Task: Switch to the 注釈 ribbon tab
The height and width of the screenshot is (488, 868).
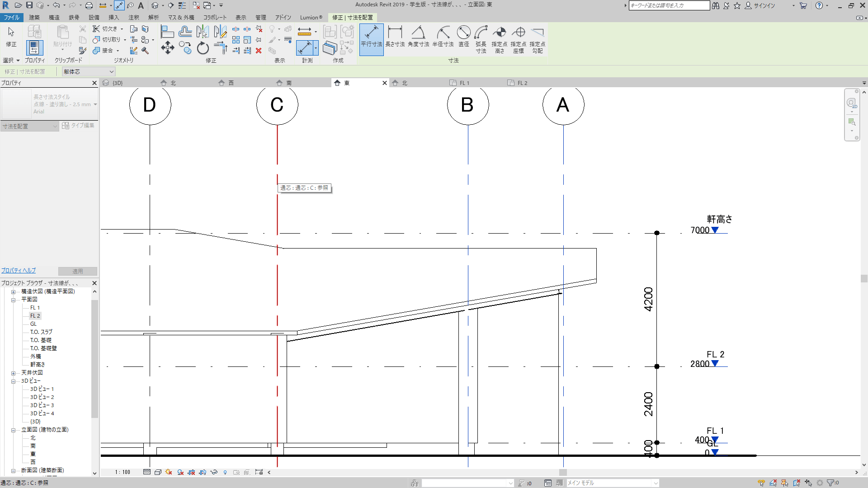Action: pyautogui.click(x=134, y=17)
